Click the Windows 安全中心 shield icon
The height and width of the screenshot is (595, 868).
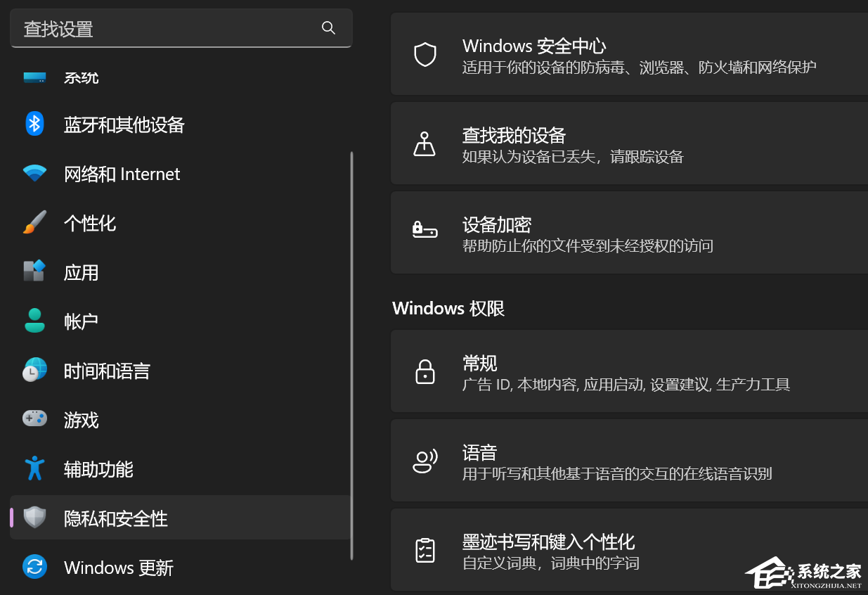tap(425, 54)
